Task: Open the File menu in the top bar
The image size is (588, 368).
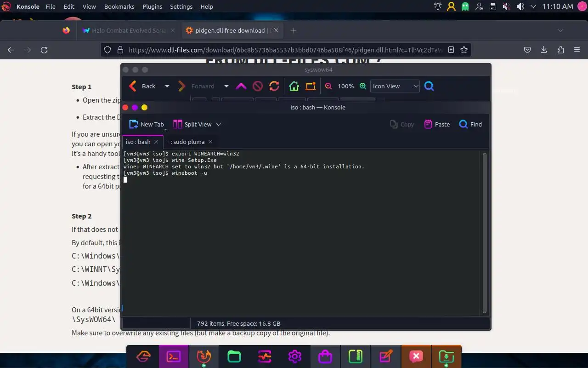Action: point(51,6)
